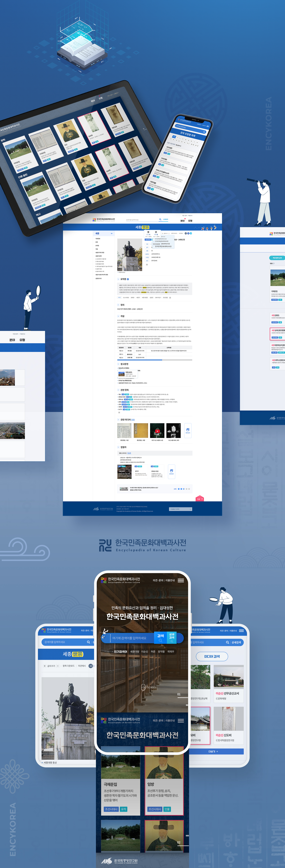Click the plus 글자크기 icon on left phone
The width and height of the screenshot is (285, 868).
[x=44, y=666]
